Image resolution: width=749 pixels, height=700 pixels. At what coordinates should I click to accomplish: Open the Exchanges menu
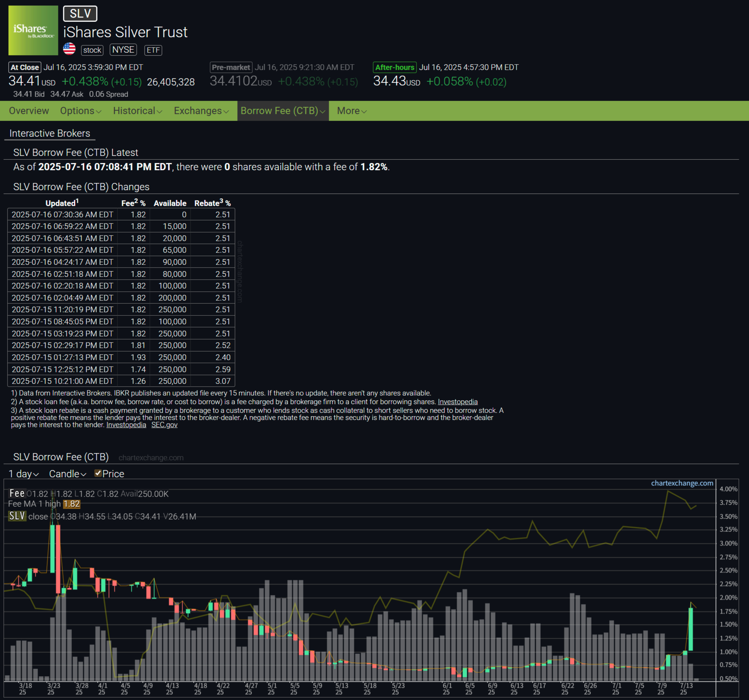click(x=201, y=111)
